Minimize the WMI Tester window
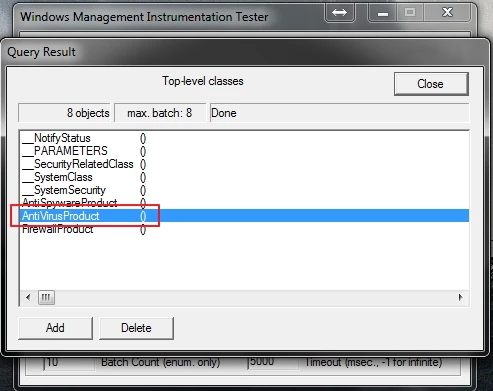 coord(383,13)
